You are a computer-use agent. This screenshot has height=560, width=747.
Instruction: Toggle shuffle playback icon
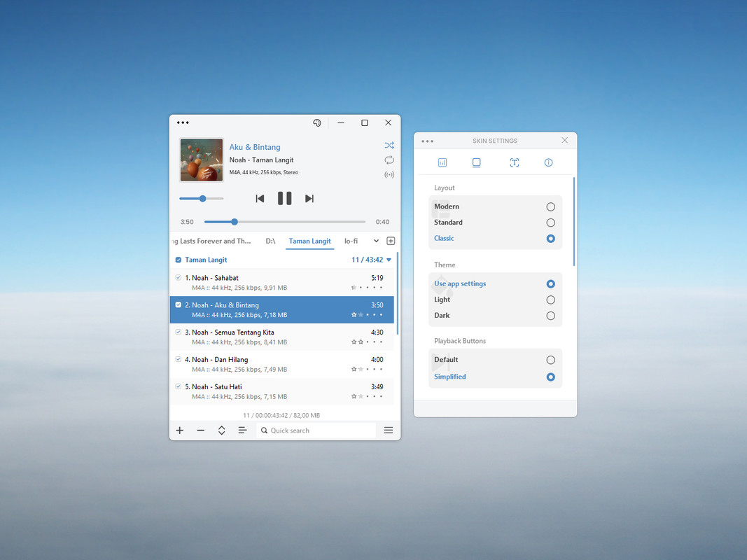(x=389, y=145)
